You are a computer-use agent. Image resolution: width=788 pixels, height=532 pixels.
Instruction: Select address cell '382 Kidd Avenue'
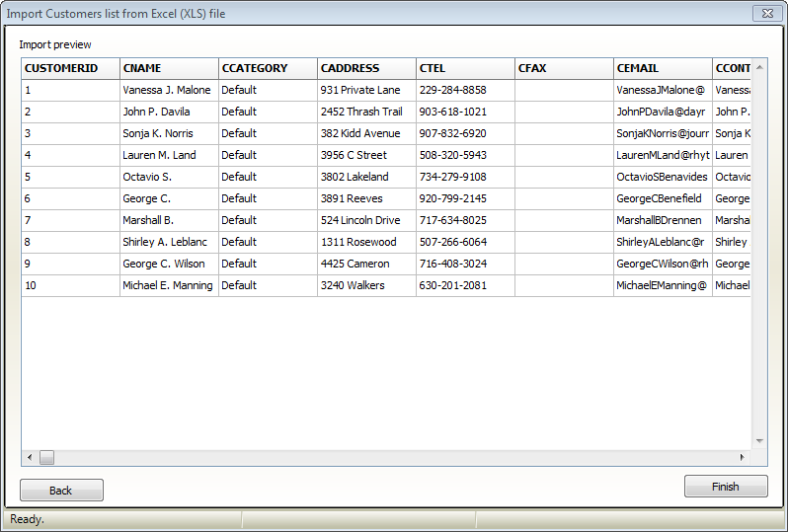pyautogui.click(x=367, y=133)
